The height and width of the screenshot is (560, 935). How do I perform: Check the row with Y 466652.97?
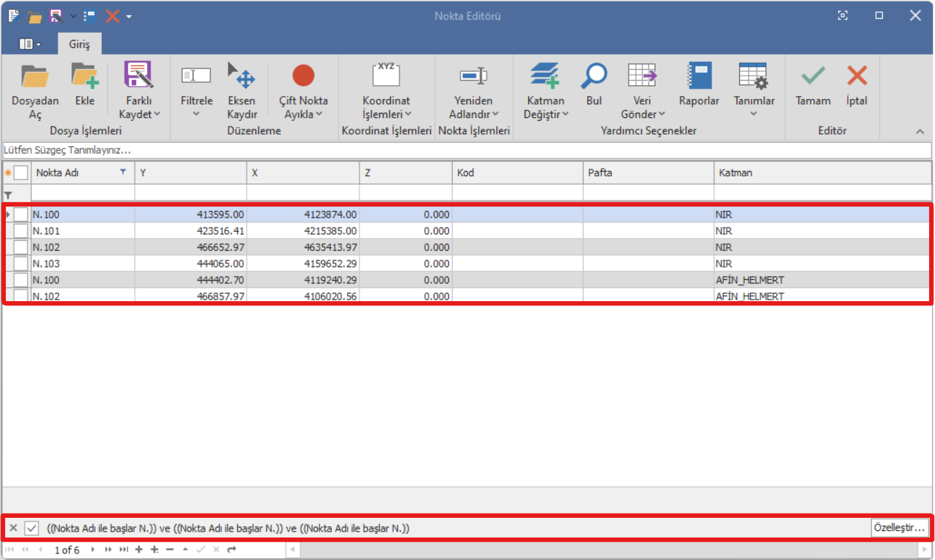pos(21,247)
